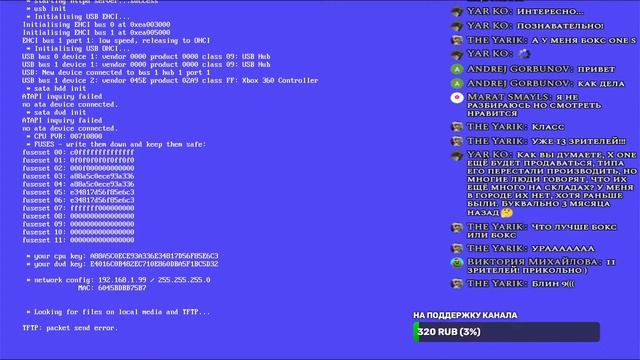Click THE YARIK's avatar beside 'класс'
640x360 pixels.
[457, 127]
